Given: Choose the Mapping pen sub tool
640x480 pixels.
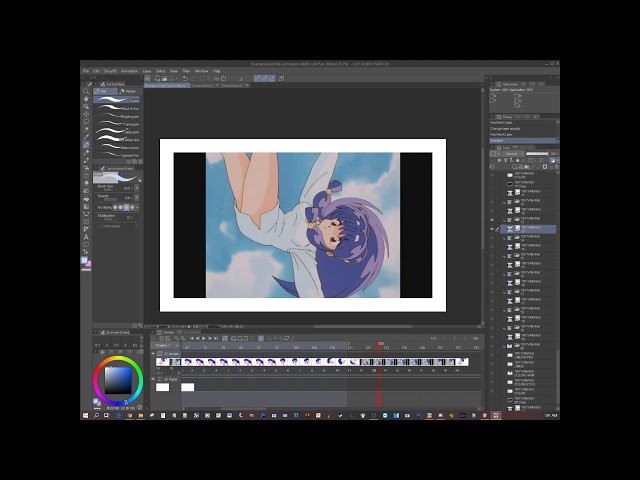Looking at the screenshot, I should pos(117,116).
